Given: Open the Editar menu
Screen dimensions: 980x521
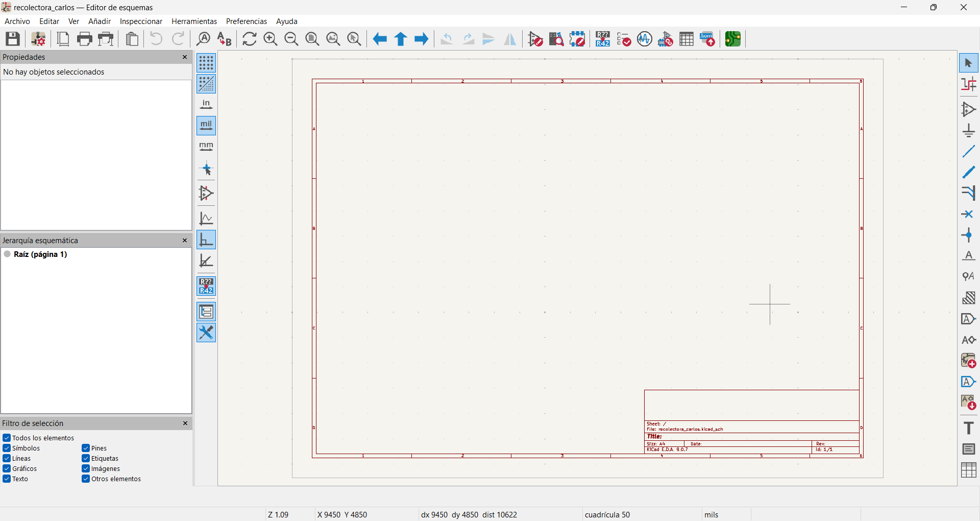Looking at the screenshot, I should point(50,21).
